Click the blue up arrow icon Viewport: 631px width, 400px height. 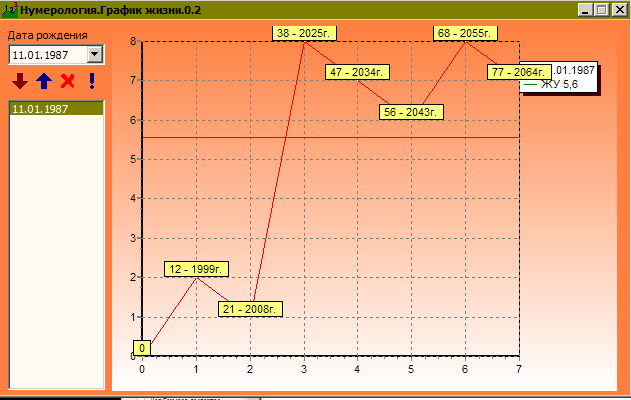[x=44, y=81]
